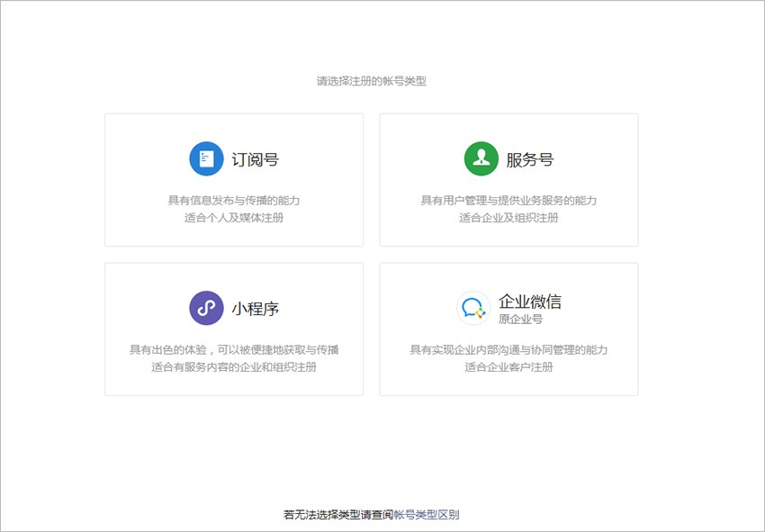Click the 请选择注册的帐号类型 heading
Image resolution: width=765 pixels, height=532 pixels.
tap(371, 80)
